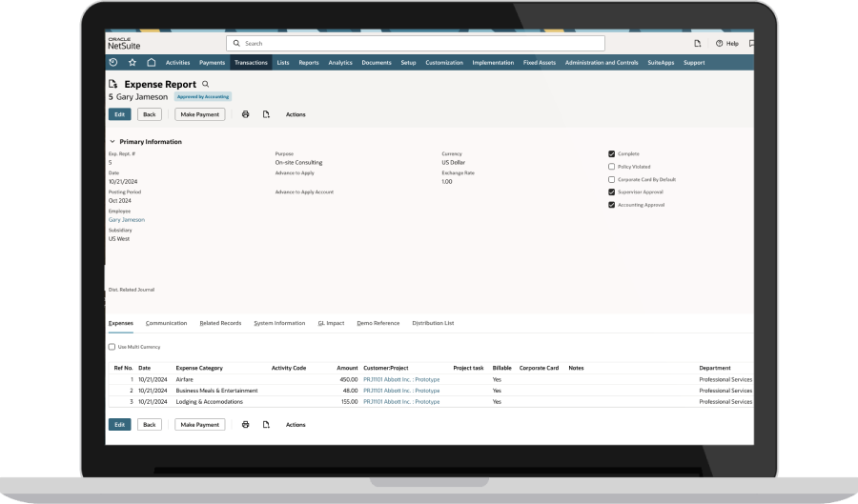Viewport: 858px width, 504px height.
Task: Click the top Make Payment button
Action: [x=200, y=114]
